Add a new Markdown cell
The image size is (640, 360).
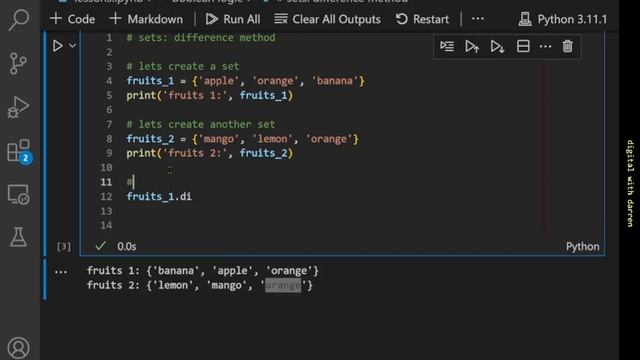(x=146, y=19)
